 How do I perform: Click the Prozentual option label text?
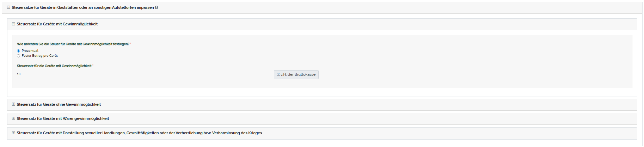coord(30,51)
